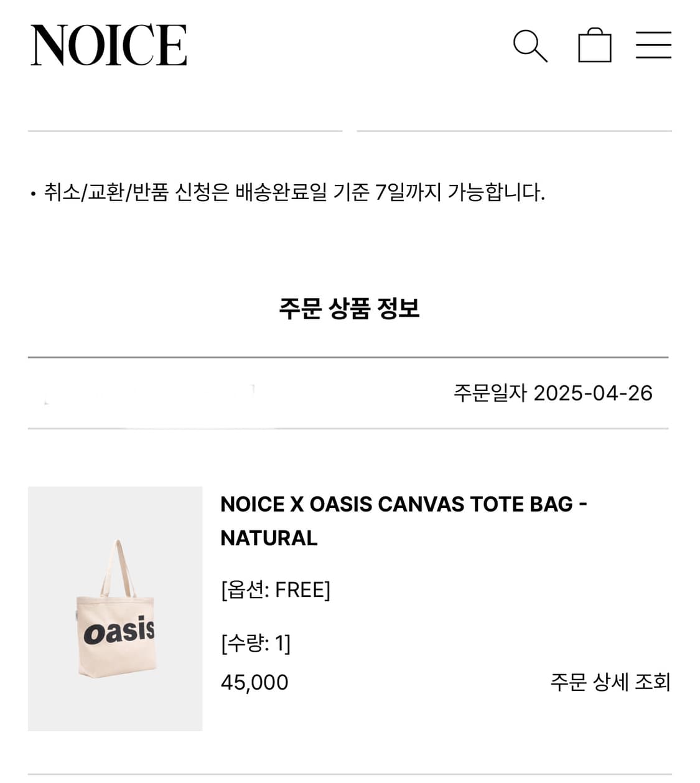Switch to the right tab near the top
Image resolution: width=700 pixels, height=783 pixels.
515,130
